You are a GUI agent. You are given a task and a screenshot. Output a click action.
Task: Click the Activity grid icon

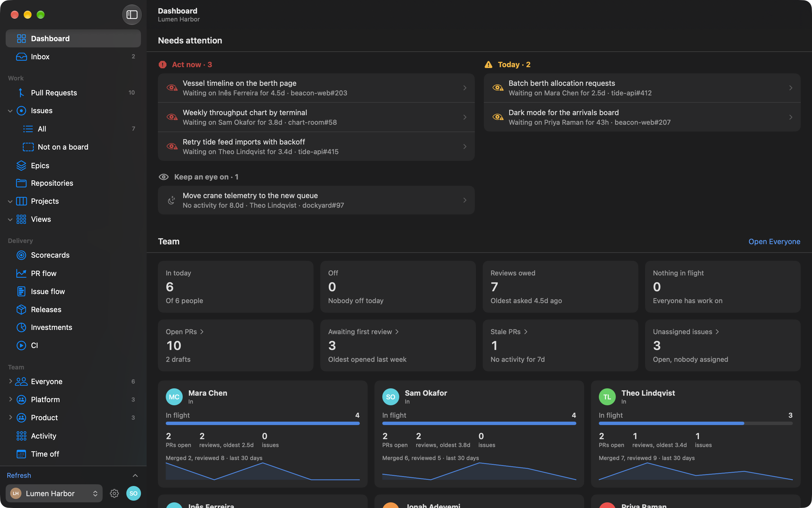pyautogui.click(x=21, y=436)
